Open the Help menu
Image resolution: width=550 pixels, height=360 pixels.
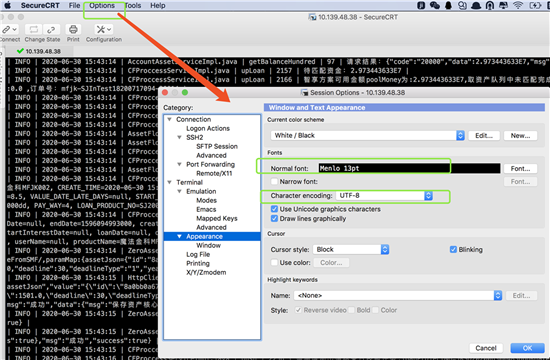[158, 5]
